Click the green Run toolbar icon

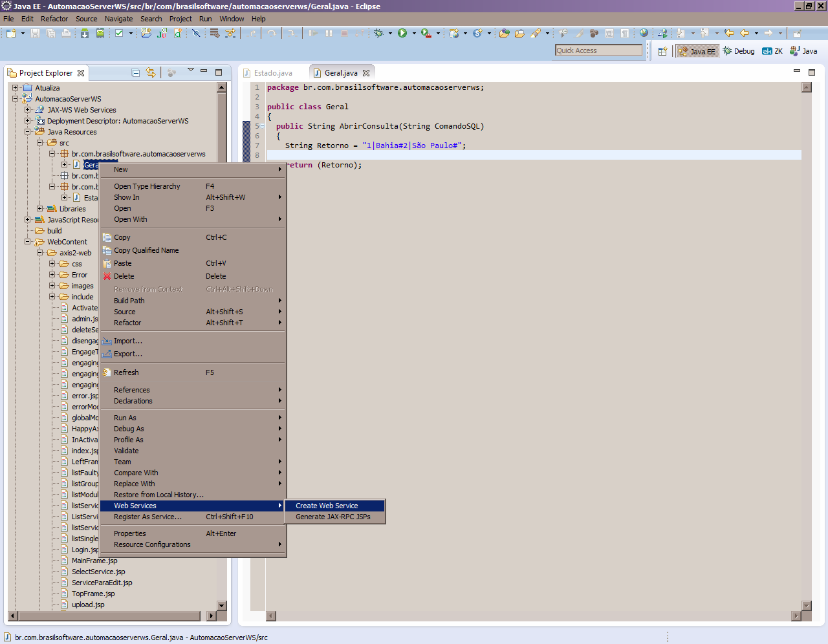[x=402, y=33]
